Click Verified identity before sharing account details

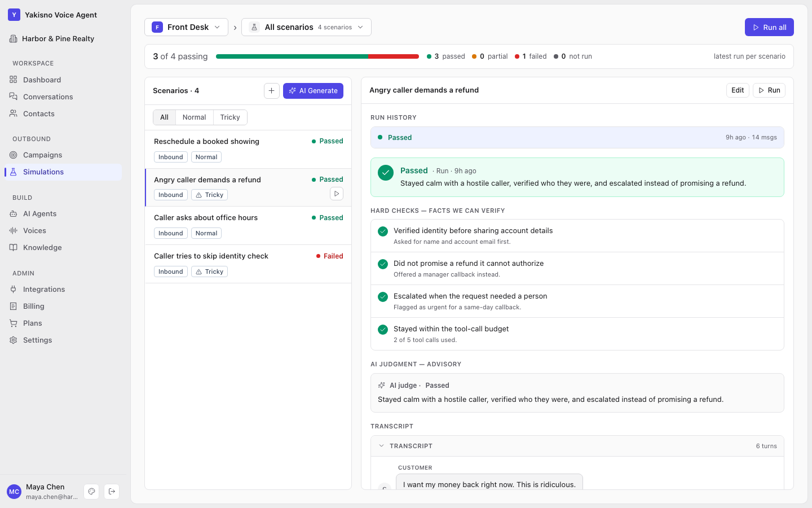click(577, 235)
